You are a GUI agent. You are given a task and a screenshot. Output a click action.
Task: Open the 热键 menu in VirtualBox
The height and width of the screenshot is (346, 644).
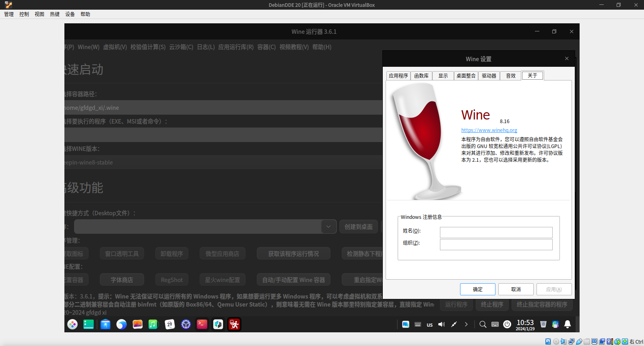pos(55,14)
